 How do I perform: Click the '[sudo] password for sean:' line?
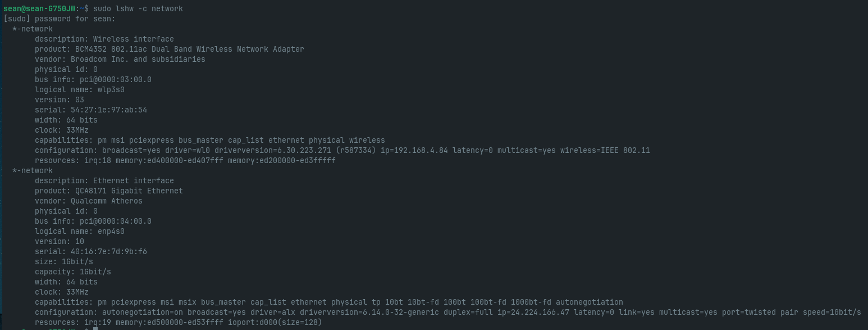tap(59, 19)
